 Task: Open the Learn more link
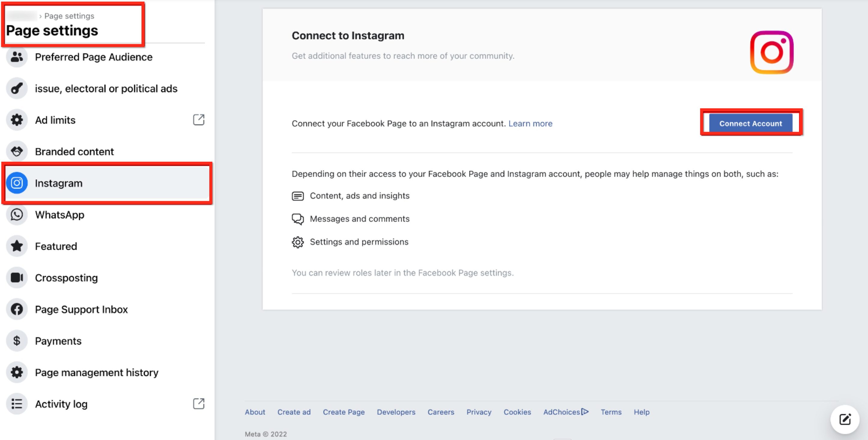click(x=530, y=124)
